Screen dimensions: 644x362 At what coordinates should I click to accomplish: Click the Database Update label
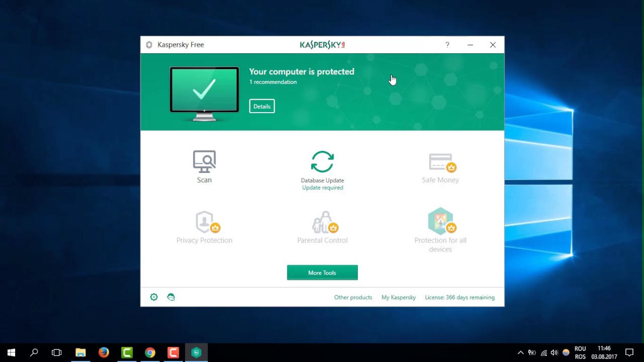(323, 180)
